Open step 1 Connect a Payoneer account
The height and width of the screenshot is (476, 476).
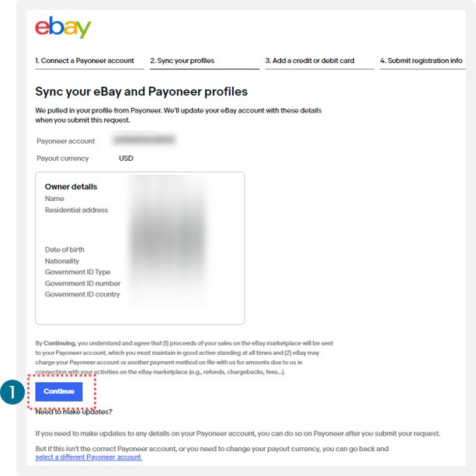pyautogui.click(x=85, y=61)
